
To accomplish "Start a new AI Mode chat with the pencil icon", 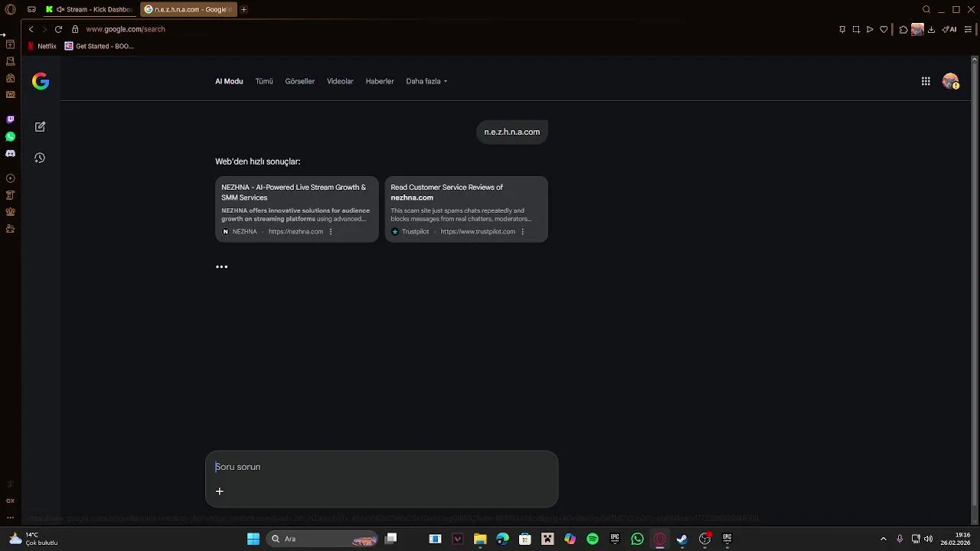I will click(40, 126).
